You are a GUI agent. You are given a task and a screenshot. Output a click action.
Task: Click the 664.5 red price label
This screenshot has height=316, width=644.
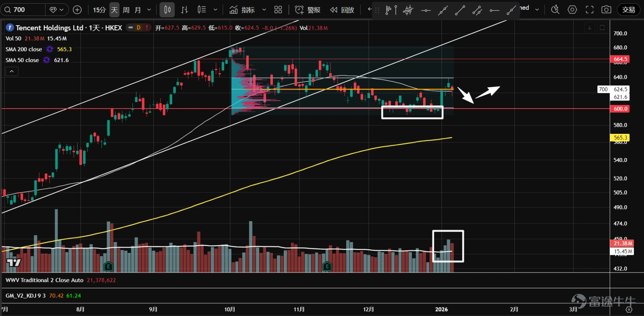point(620,59)
